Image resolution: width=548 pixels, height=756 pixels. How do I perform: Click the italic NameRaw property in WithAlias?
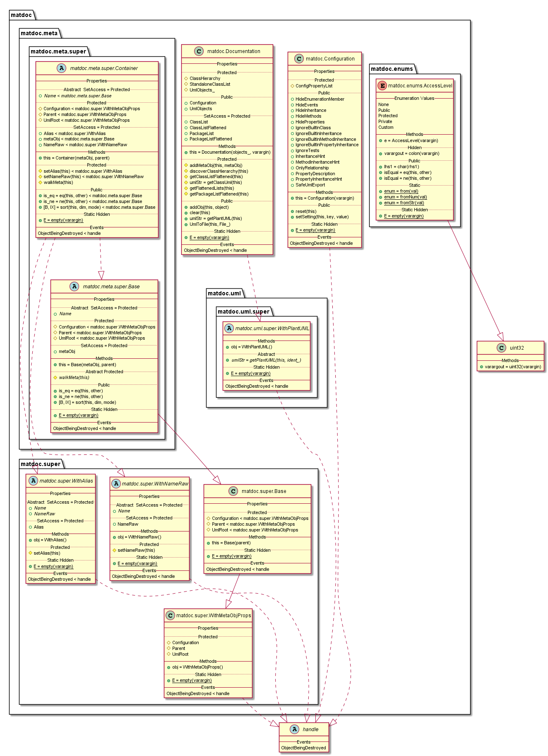coord(45,514)
